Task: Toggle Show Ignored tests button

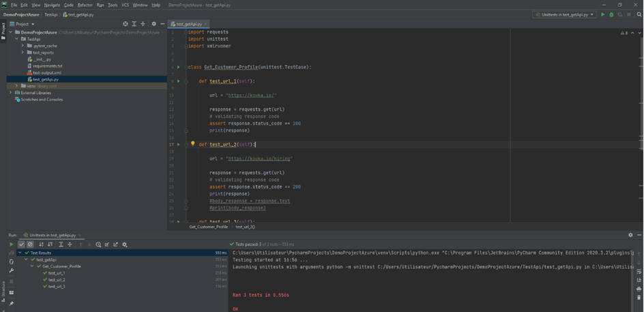Action: [x=30, y=244]
